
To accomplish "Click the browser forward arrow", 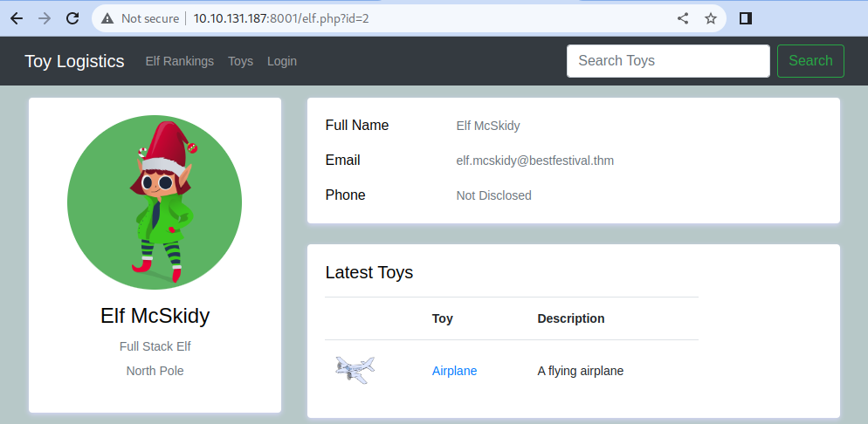I will [45, 18].
